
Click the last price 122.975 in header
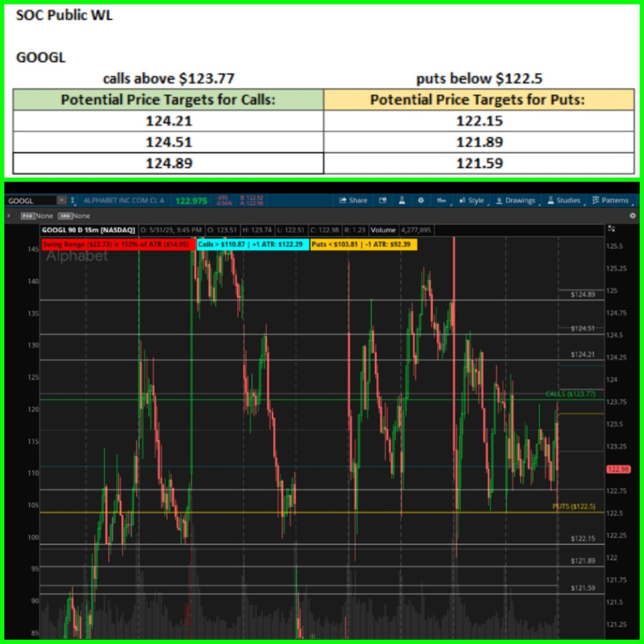[191, 201]
